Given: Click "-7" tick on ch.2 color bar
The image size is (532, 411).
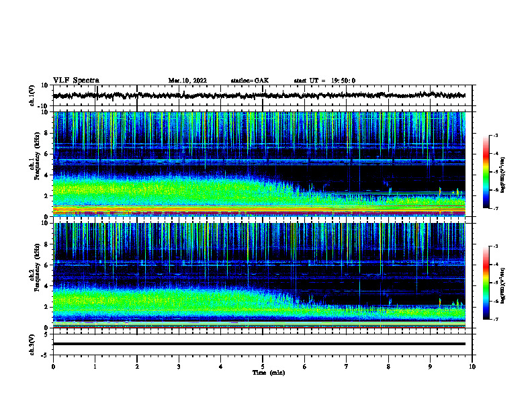Looking at the screenshot, I should 496,319.
